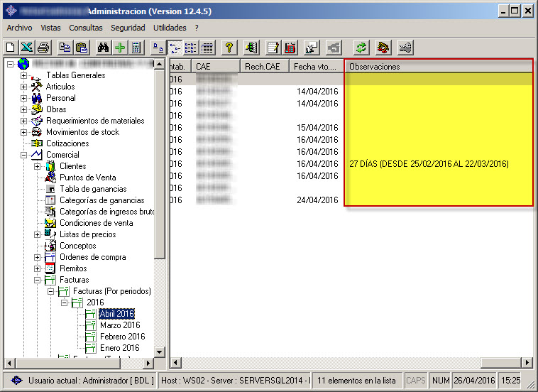Click the paste clipboard toolbar icon
The width and height of the screenshot is (538, 392).
click(x=82, y=48)
